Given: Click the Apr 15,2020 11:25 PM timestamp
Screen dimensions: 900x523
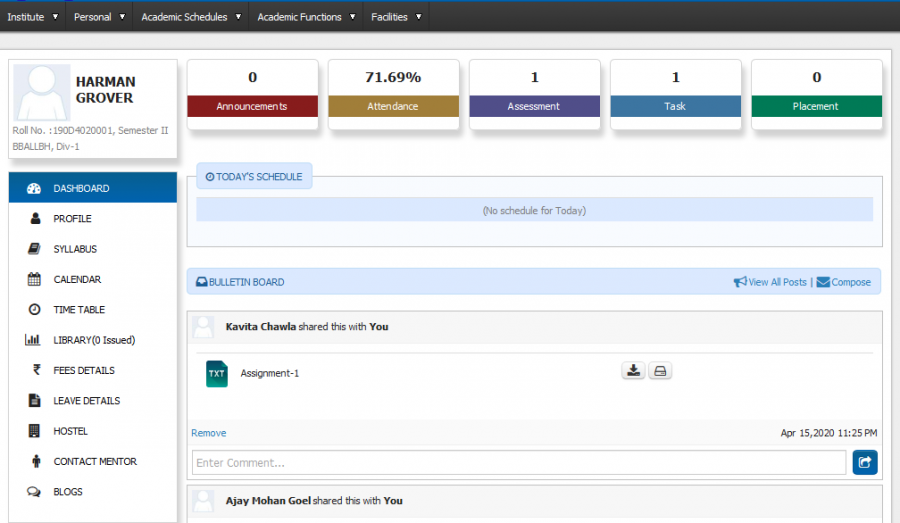Looking at the screenshot, I should pyautogui.click(x=828, y=433).
